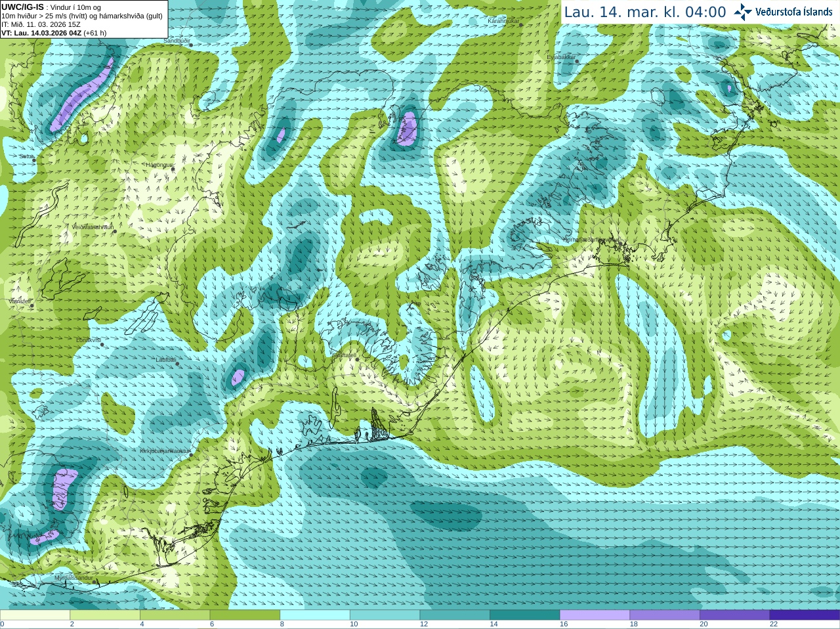Pick the 18–20 m/s medium purple legend swatch
The height and width of the screenshot is (629, 840).
pos(665,615)
